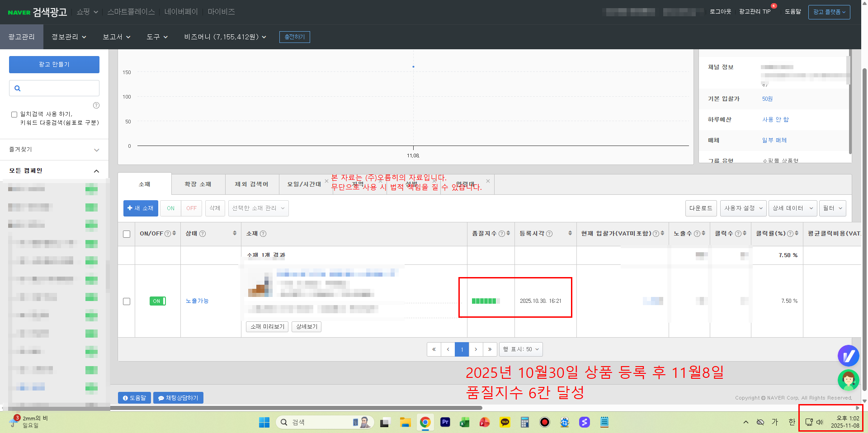This screenshot has width=868, height=433.
Task: Sort the 등록시각 column
Action: (570, 234)
